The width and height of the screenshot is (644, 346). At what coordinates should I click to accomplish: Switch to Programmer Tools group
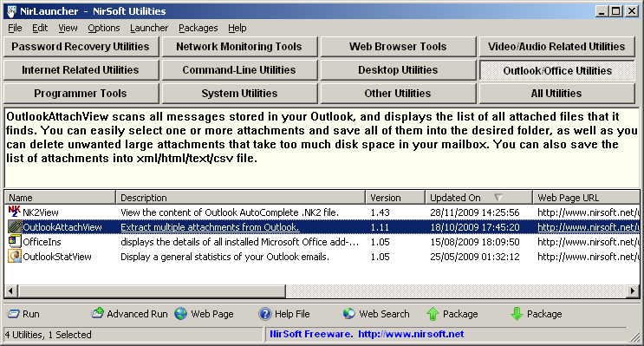tap(81, 94)
